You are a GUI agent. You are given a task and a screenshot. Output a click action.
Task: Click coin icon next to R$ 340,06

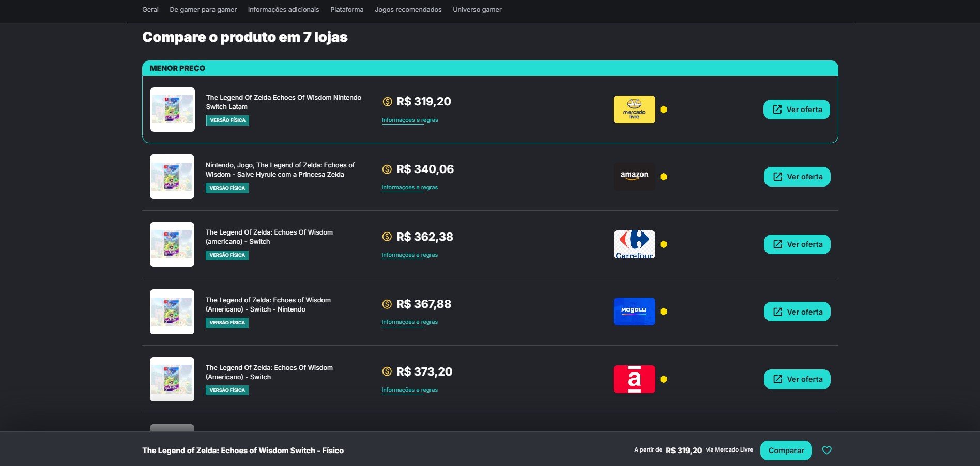(x=387, y=169)
